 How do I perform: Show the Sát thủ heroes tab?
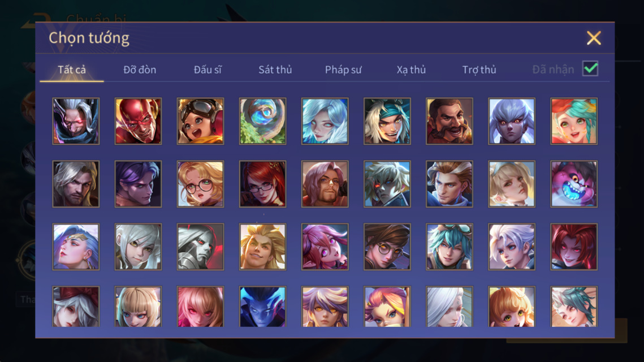point(275,70)
